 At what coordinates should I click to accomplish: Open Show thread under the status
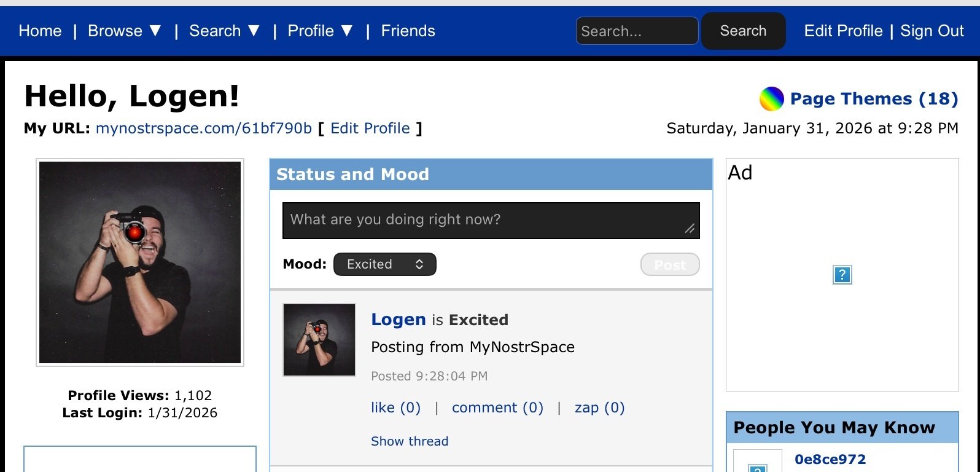click(x=410, y=441)
